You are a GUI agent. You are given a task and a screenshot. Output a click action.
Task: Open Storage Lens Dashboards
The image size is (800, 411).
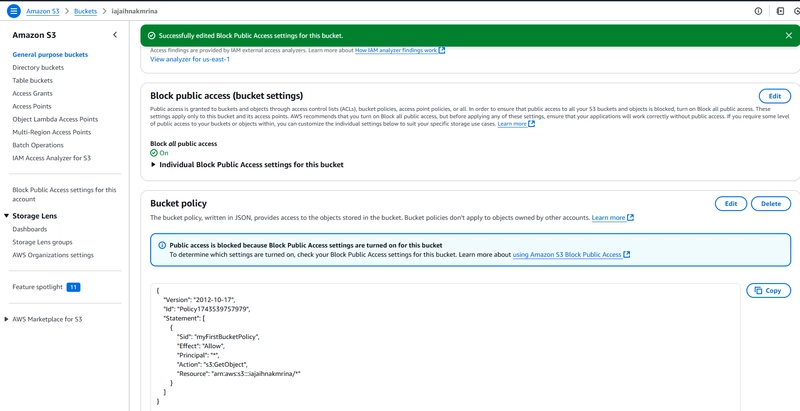pyautogui.click(x=30, y=229)
